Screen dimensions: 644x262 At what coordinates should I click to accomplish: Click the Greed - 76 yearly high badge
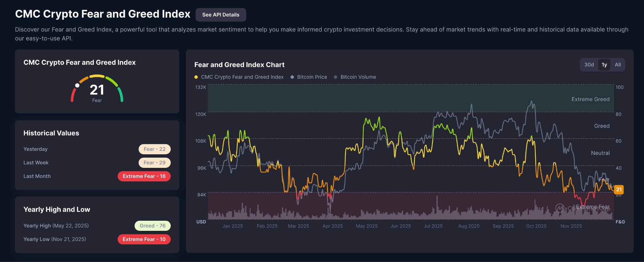point(153,225)
